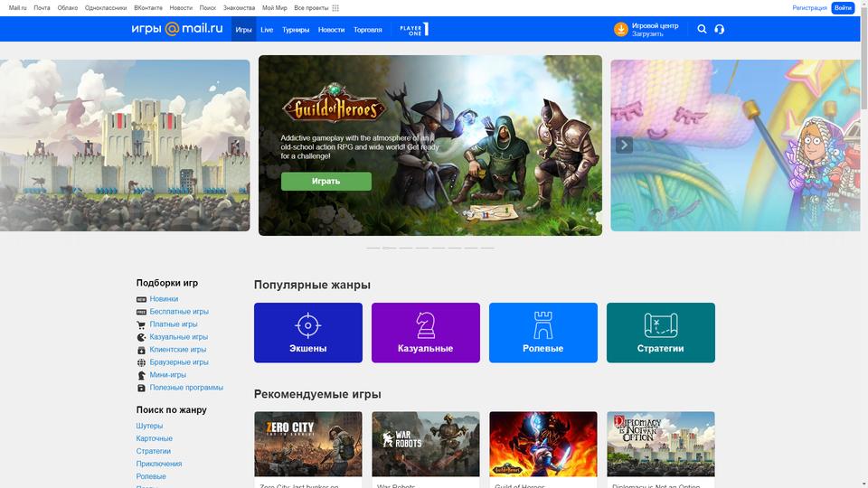Image resolution: width=868 pixels, height=488 pixels.
Task: Open the Стратегии genre sidebar link
Action: (154, 452)
